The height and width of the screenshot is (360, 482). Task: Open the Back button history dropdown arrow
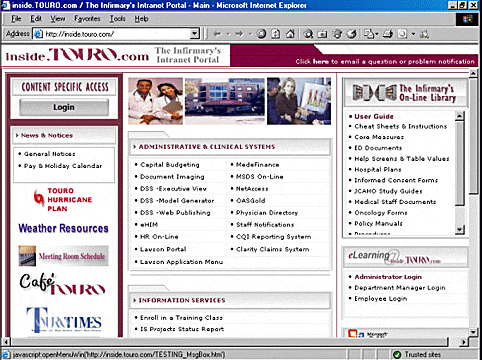pyautogui.click(x=228, y=34)
